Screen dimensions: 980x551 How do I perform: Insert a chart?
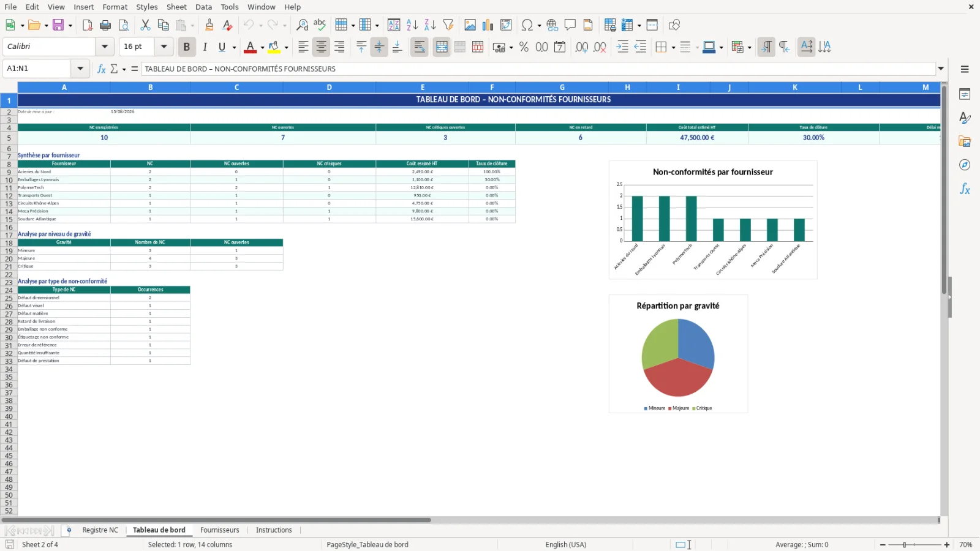point(488,25)
